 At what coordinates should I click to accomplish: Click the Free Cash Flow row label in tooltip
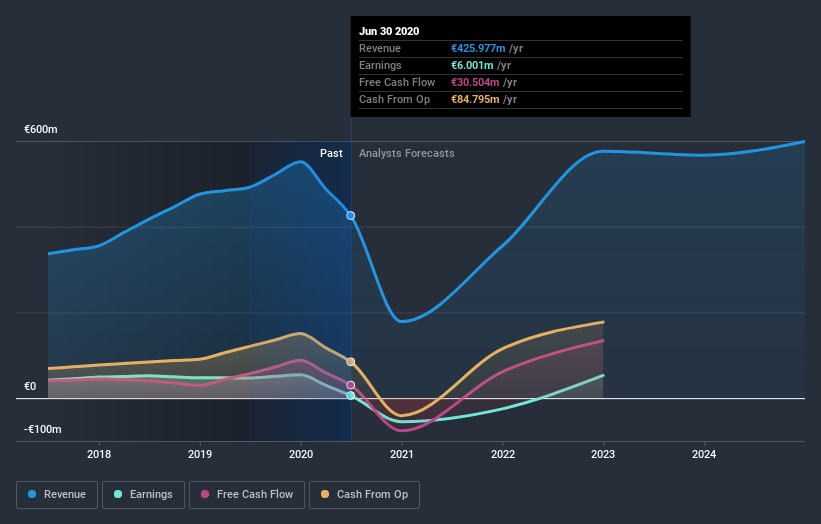[x=397, y=82]
